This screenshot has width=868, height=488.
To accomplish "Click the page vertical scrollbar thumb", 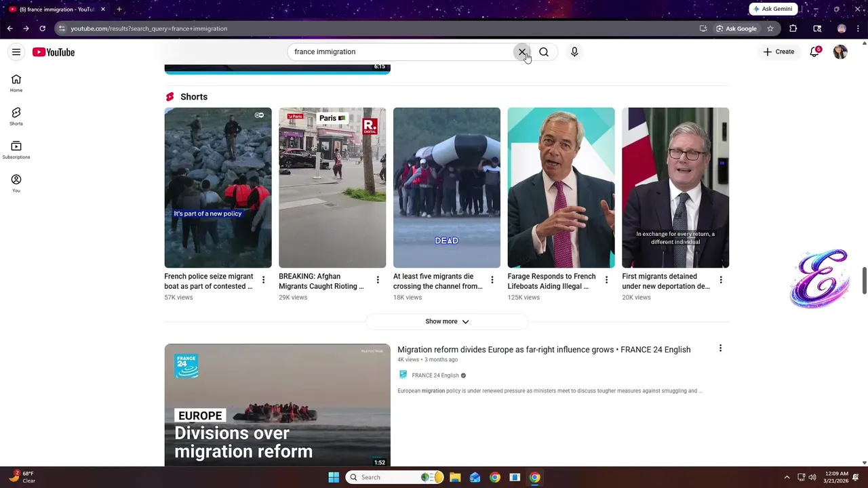I will click(865, 281).
